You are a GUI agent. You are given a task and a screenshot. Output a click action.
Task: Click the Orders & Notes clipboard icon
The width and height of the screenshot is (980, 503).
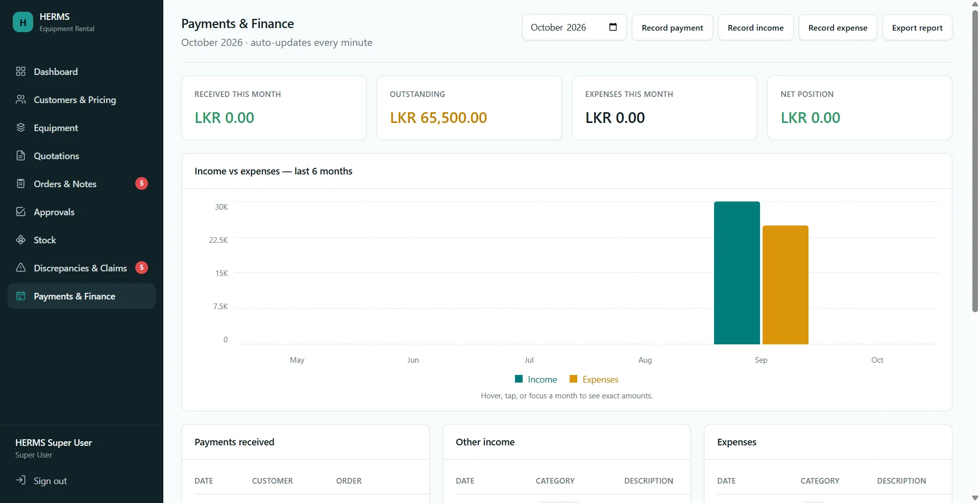pos(21,184)
